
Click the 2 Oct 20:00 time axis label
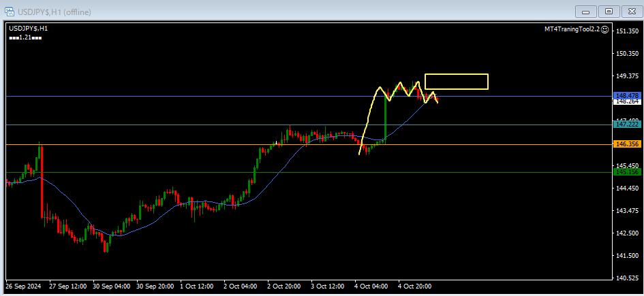pos(284,286)
